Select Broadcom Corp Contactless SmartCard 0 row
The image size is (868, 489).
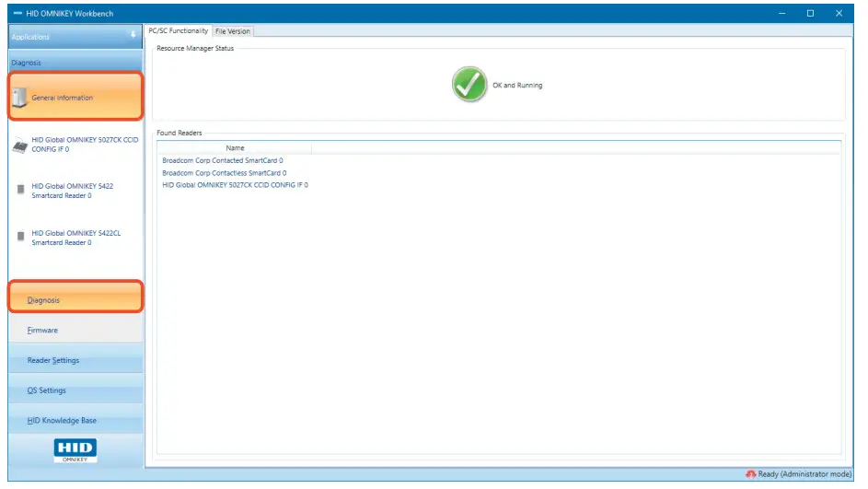coord(225,173)
